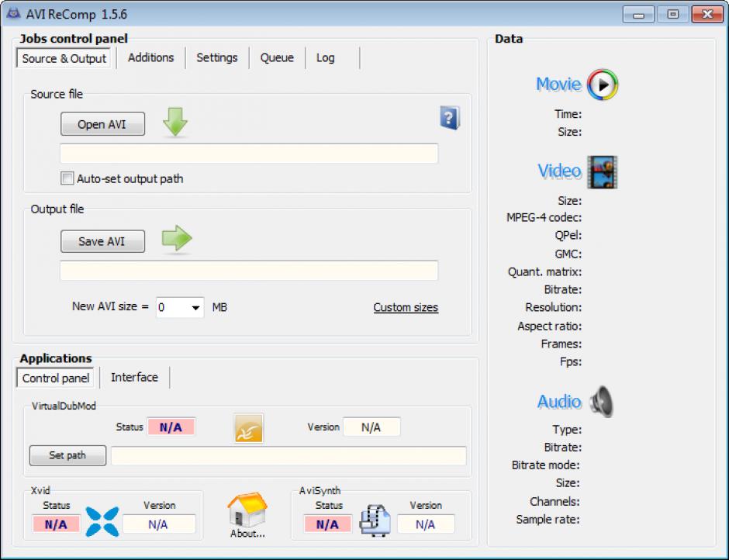Open the Settings tab
Viewport: 729px width, 560px height.
(216, 57)
